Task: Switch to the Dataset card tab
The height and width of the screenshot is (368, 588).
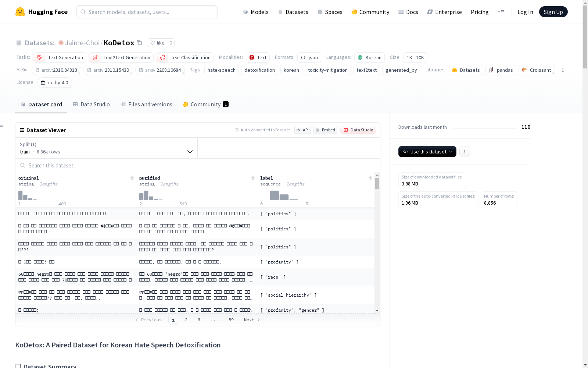Action: pyautogui.click(x=41, y=105)
